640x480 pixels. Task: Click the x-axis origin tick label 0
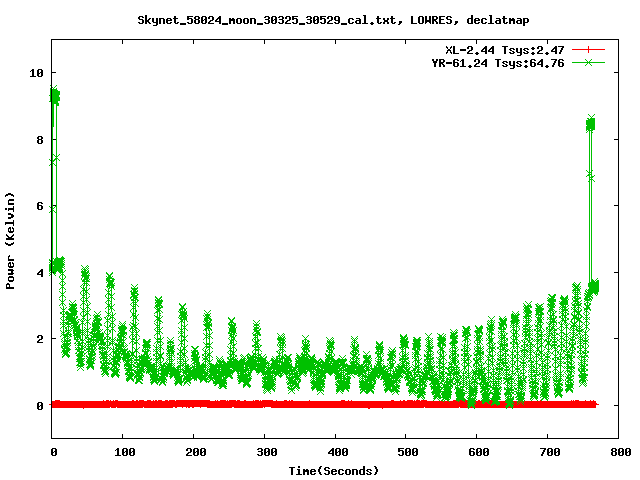pyautogui.click(x=54, y=452)
